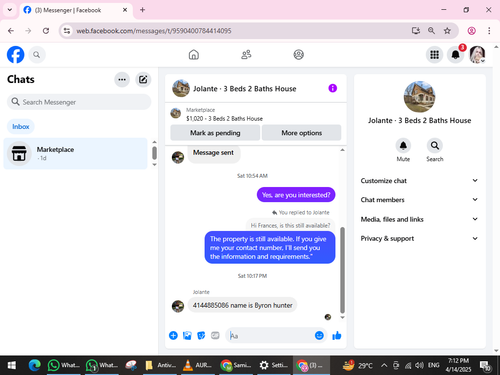
Task: Choose a GIF icon in composer
Action: pyautogui.click(x=215, y=335)
